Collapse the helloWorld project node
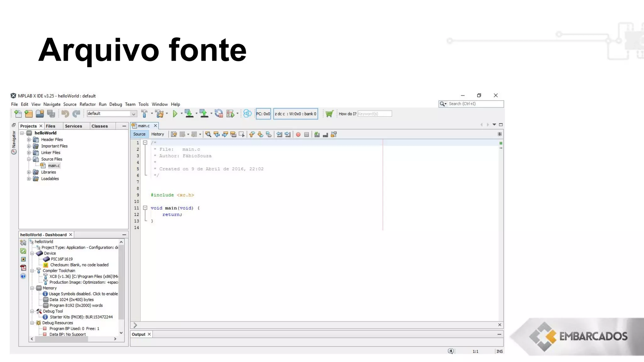Image resolution: width=644 pixels, height=362 pixels. [22, 133]
